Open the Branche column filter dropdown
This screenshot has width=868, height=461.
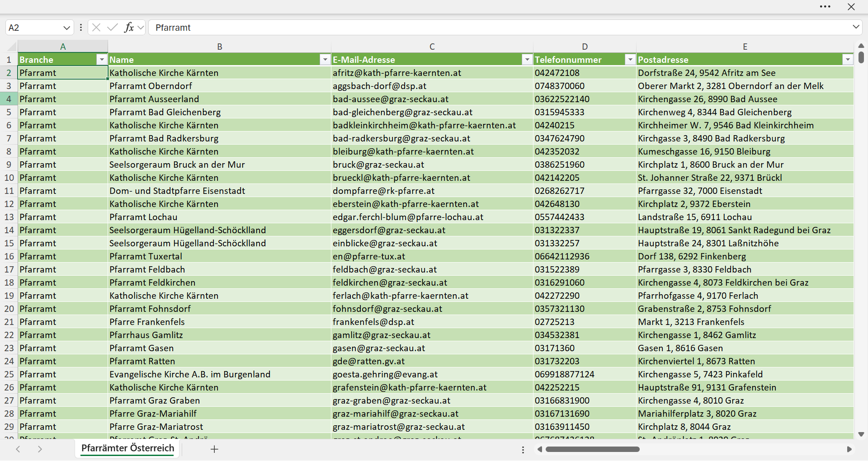[x=102, y=60]
